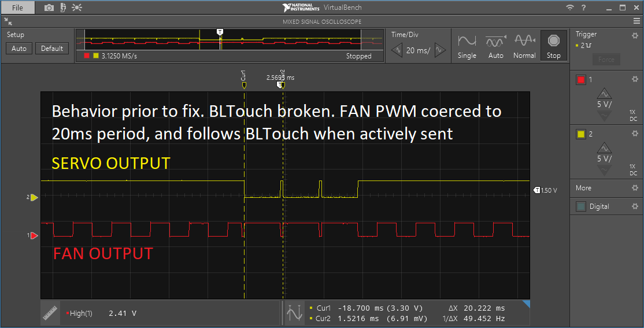Stop the acquisition
The height and width of the screenshot is (328, 644).
click(x=554, y=46)
